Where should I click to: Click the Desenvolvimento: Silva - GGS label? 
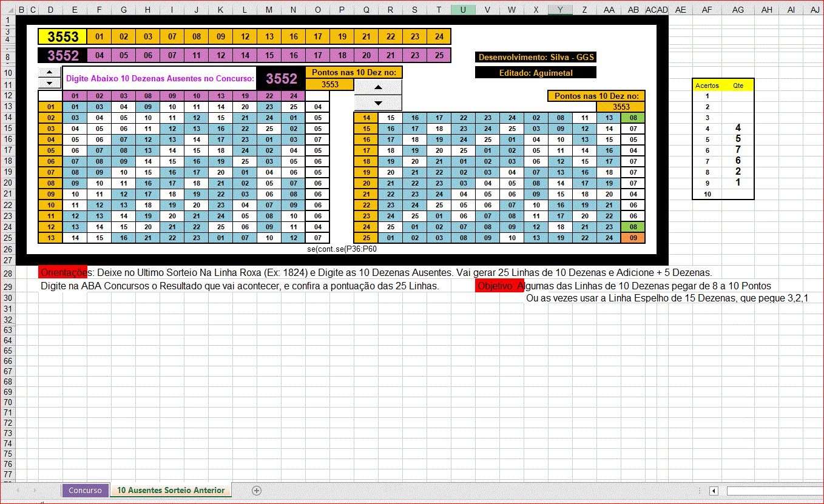click(536, 58)
